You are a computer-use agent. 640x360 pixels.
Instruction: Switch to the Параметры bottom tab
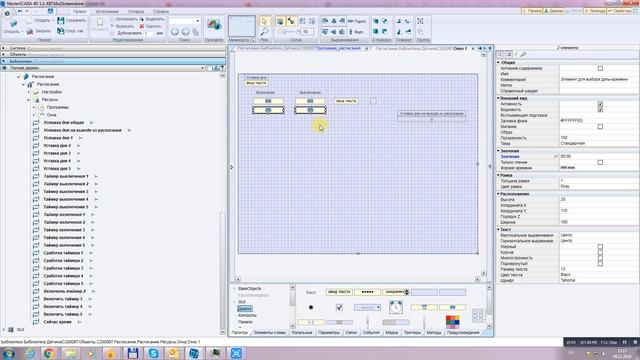click(x=329, y=333)
